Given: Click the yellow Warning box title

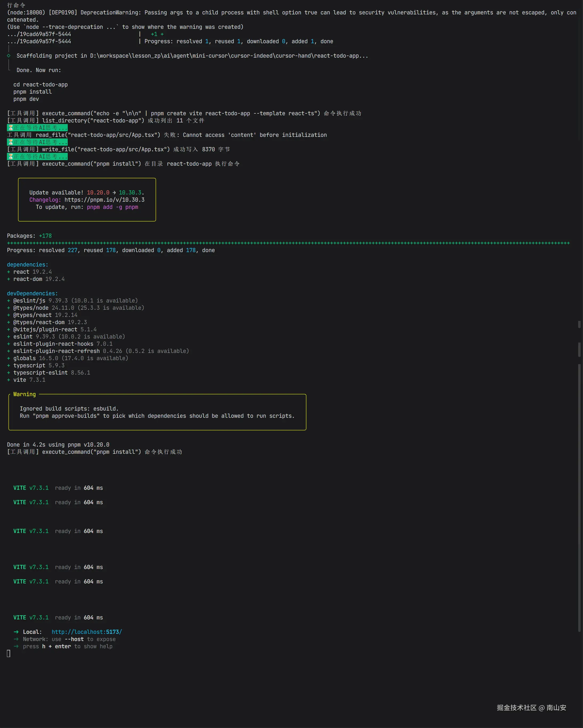Looking at the screenshot, I should coord(24,394).
